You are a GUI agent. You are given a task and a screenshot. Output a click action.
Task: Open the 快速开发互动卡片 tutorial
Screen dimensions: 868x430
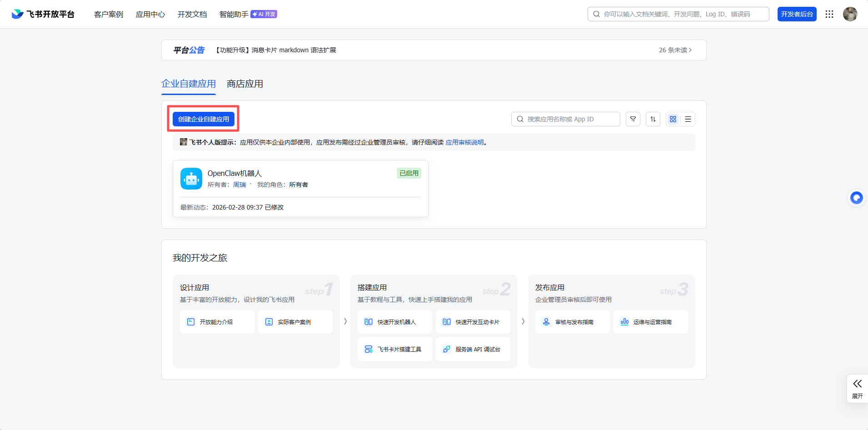point(473,322)
